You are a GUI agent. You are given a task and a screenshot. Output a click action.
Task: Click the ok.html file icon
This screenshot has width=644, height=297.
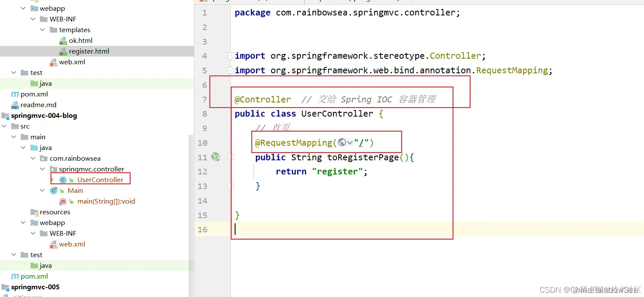(x=63, y=41)
